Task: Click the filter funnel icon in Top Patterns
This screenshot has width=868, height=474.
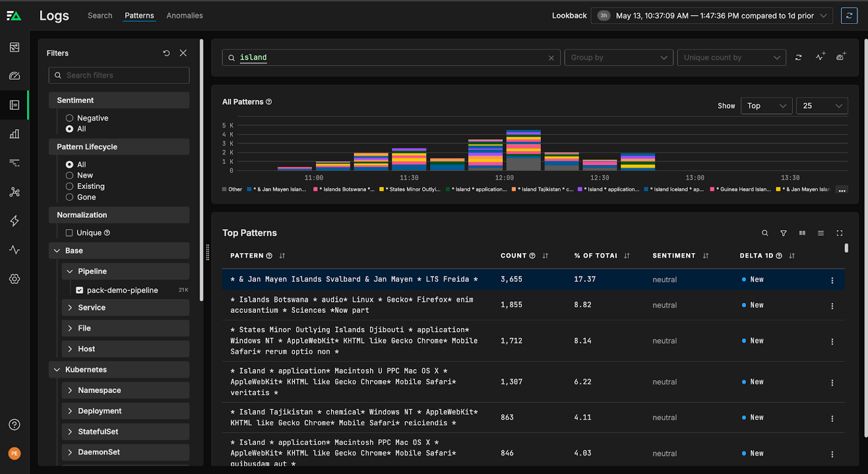Action: [x=783, y=233]
